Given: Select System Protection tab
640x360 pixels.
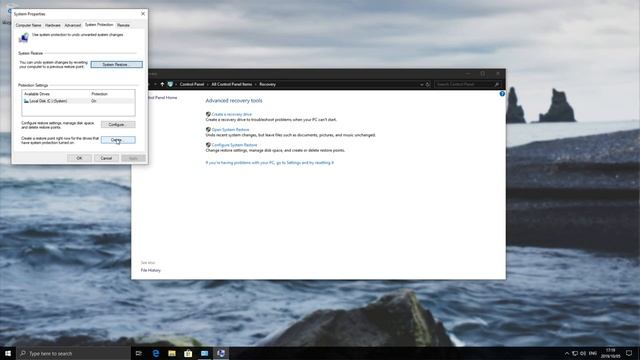Looking at the screenshot, I should point(99,25).
